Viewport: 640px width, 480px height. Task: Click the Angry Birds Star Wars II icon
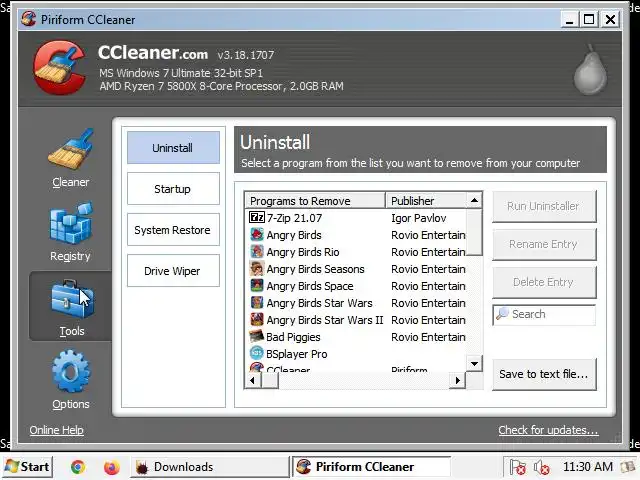click(257, 320)
